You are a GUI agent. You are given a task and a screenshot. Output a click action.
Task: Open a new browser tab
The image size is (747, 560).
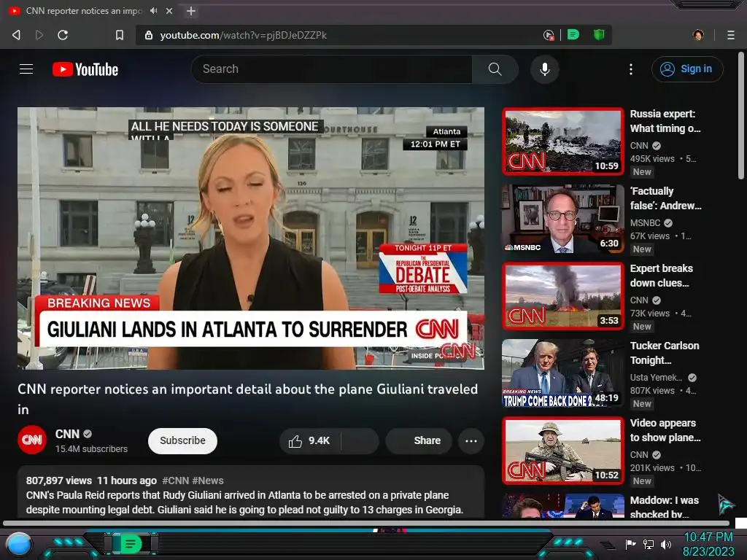[191, 10]
